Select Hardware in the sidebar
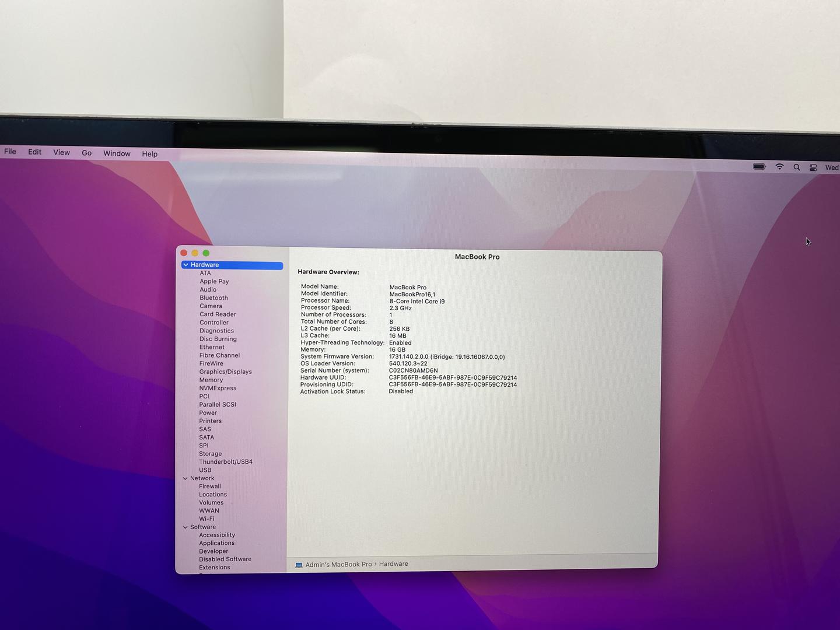The height and width of the screenshot is (630, 840). [x=232, y=265]
